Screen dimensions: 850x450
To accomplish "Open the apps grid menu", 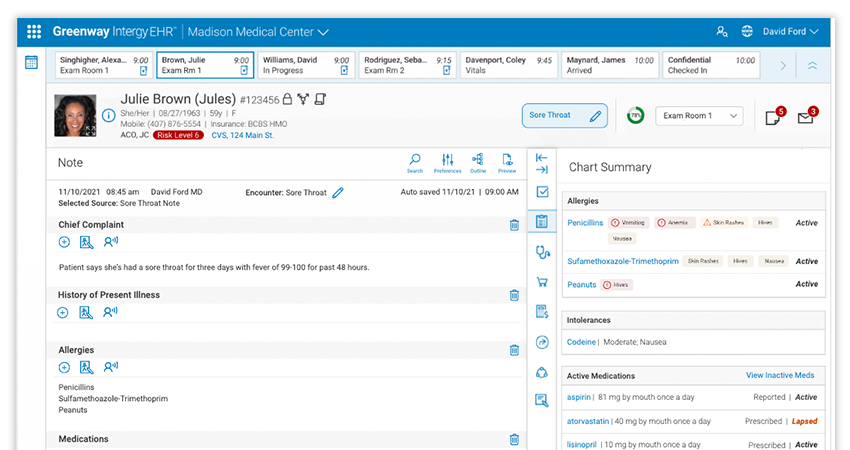I will point(34,32).
